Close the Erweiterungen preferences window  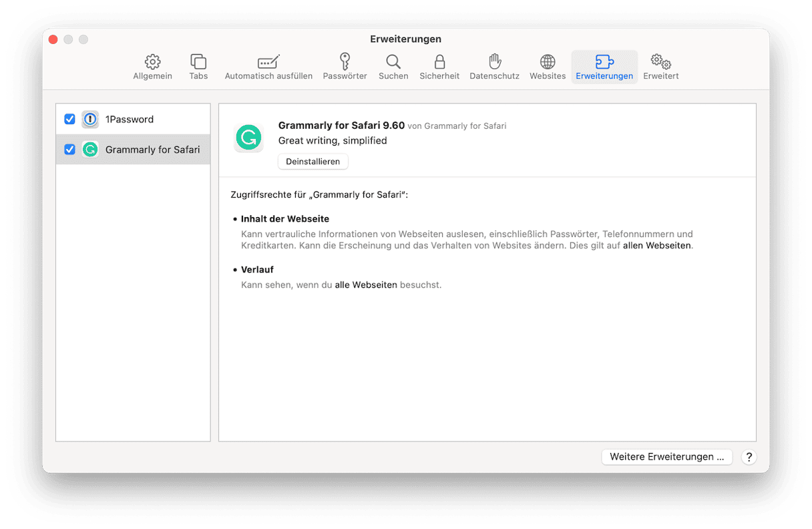pos(53,39)
